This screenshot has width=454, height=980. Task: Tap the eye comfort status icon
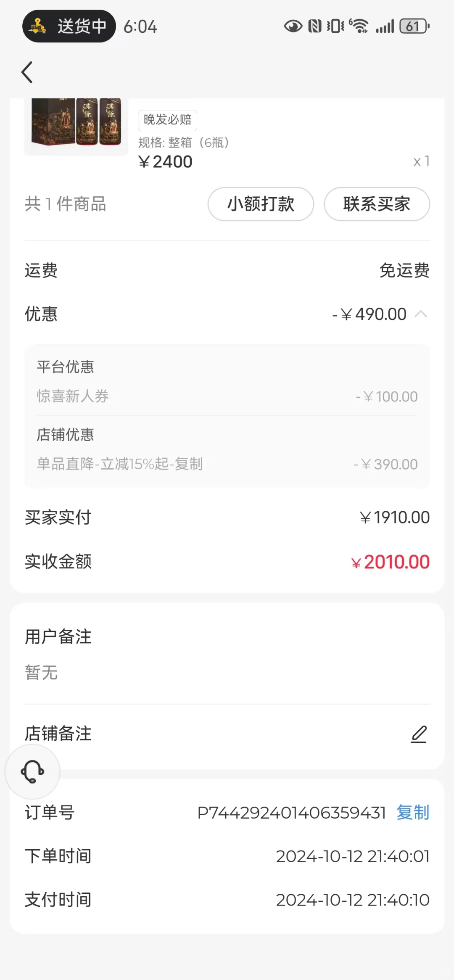click(293, 26)
